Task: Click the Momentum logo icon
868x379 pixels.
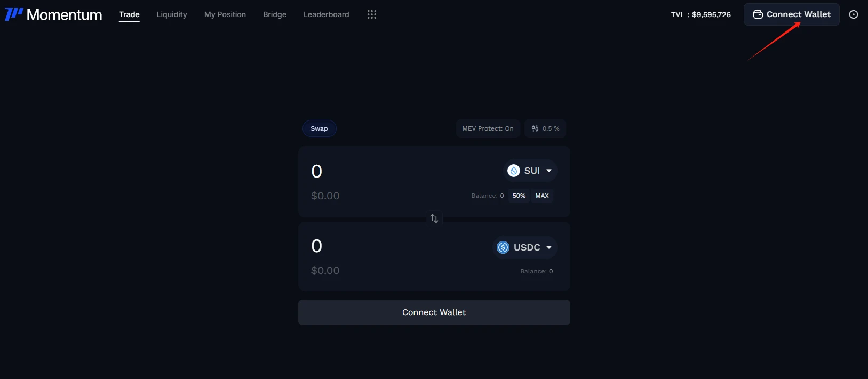Action: 14,14
